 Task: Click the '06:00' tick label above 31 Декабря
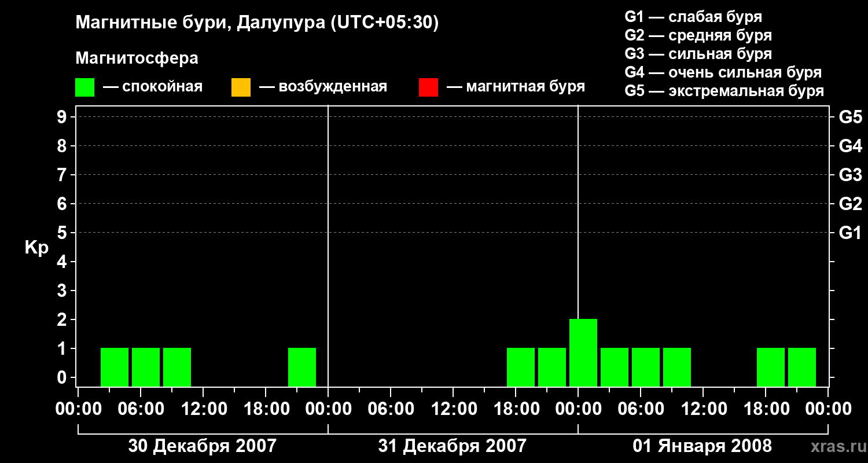pos(391,409)
